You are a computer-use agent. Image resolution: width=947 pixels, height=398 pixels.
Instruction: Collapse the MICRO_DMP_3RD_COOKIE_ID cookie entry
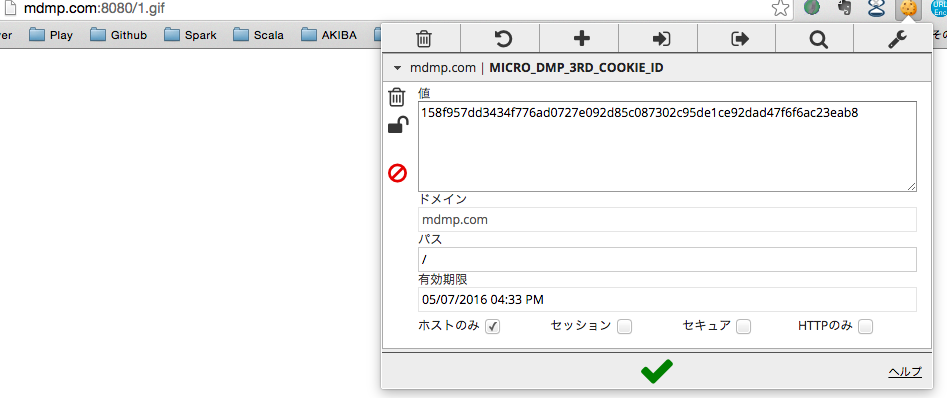tap(397, 68)
